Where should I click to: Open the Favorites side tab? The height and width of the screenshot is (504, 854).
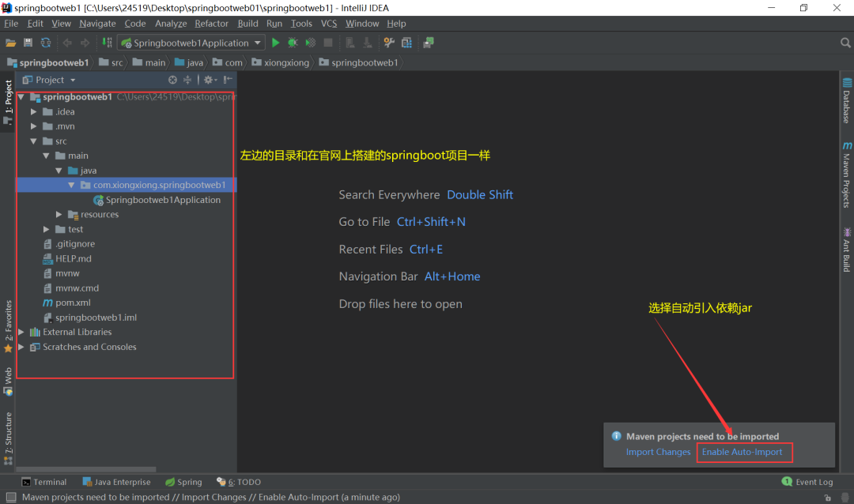click(8, 326)
